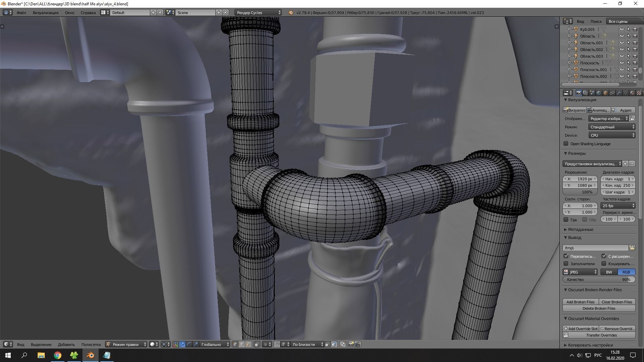The width and height of the screenshot is (644, 362).
Task: Expand the Область.003 tree node
Action: [x=569, y=56]
